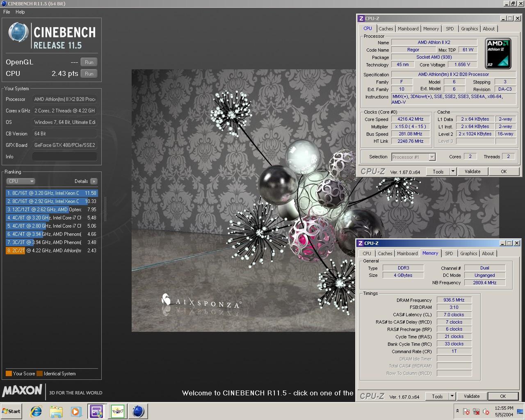The width and height of the screenshot is (525, 420).
Task: Open File menu in Cinebench
Action: point(7,12)
